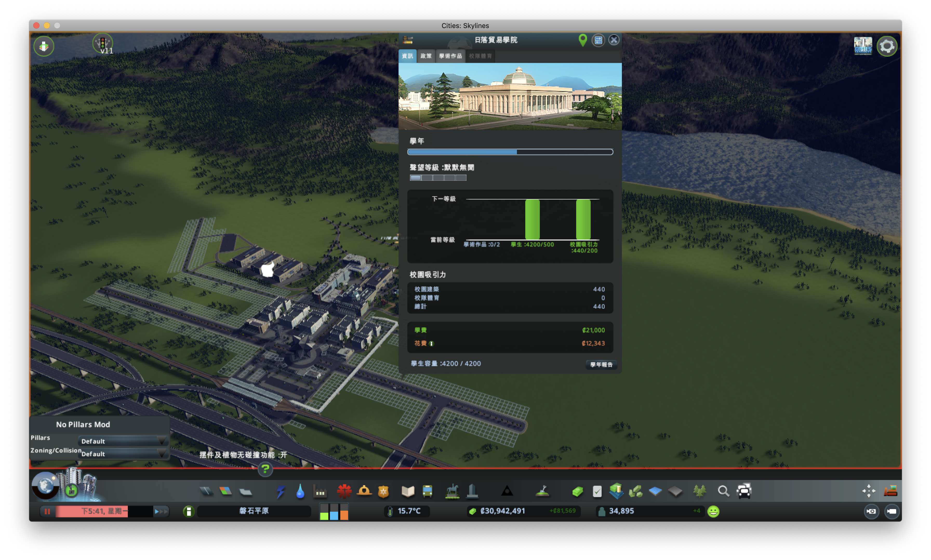Open the trees forest brush tool
The height and width of the screenshot is (560, 931).
[x=699, y=491]
